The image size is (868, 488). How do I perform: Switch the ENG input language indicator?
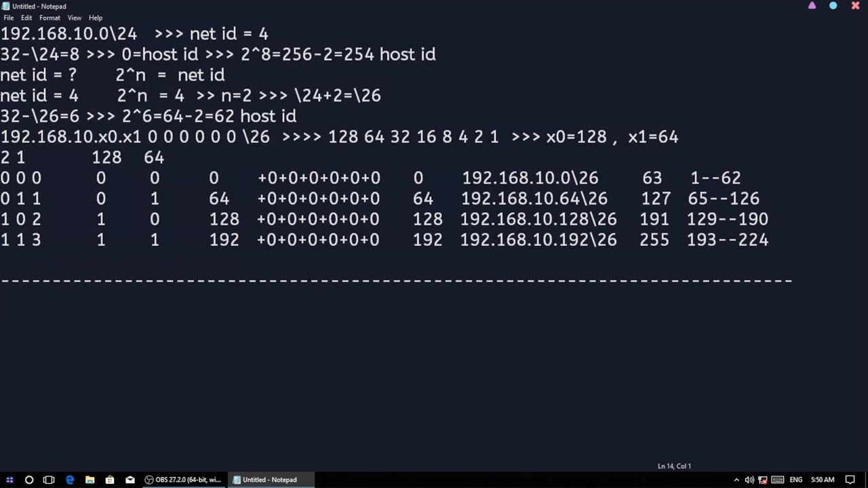click(795, 480)
